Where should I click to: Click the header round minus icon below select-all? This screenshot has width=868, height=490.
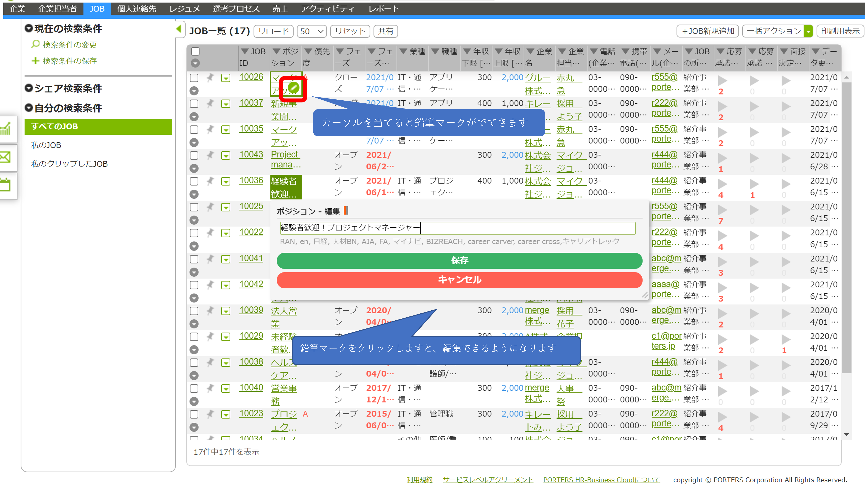click(195, 63)
